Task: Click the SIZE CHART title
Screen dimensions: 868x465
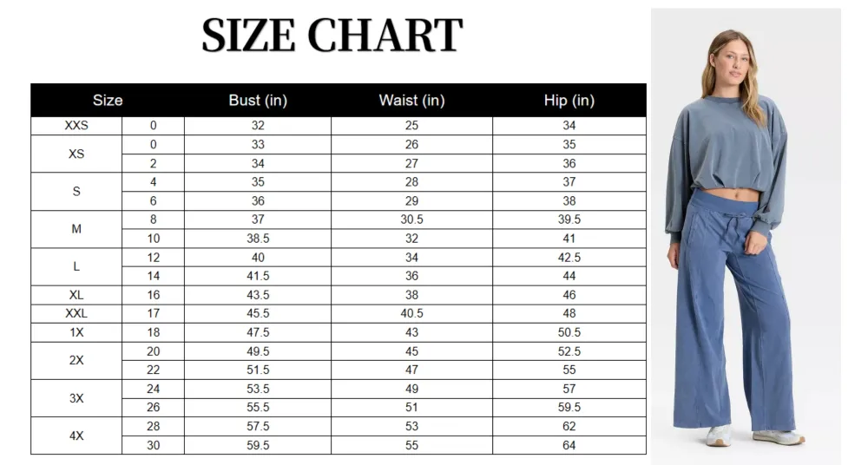Action: tap(332, 36)
